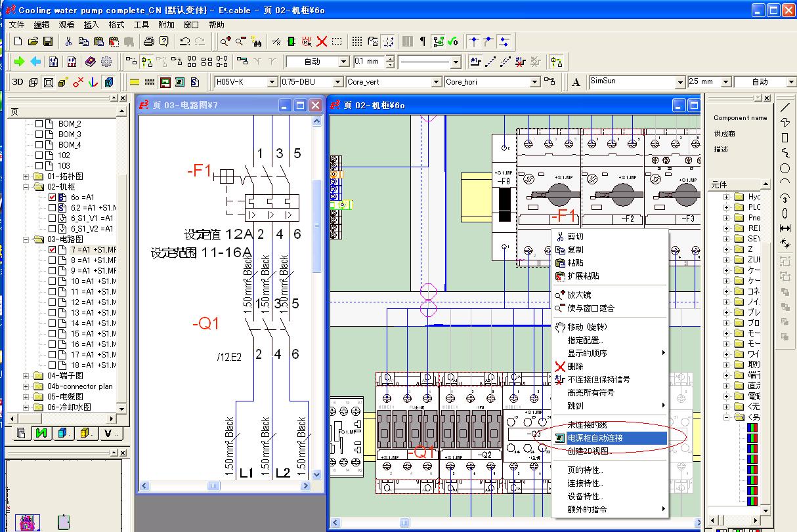This screenshot has width=797, height=532.
Task: Select the rectangle drawing tool in right toolbar
Action: tap(785, 138)
